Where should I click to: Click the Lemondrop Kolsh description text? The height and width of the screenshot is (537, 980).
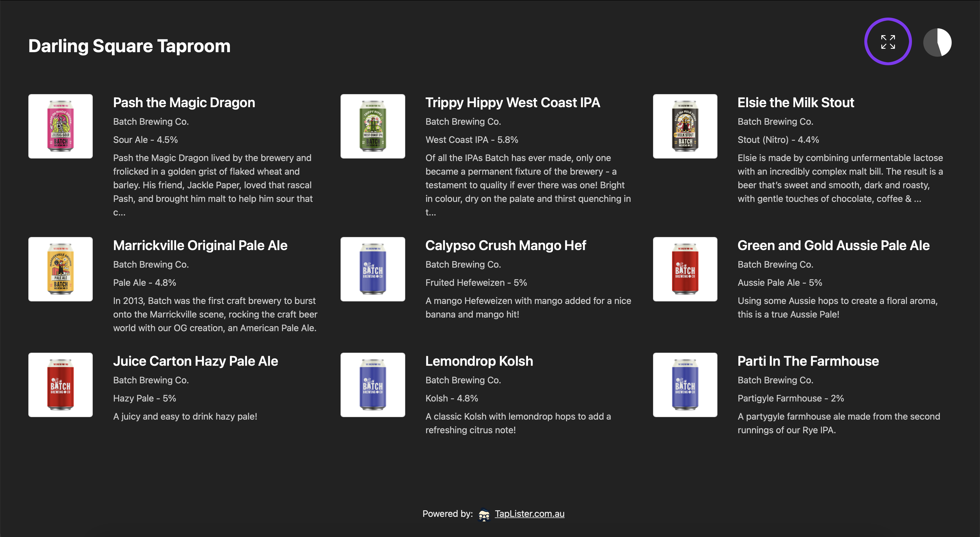tap(518, 423)
